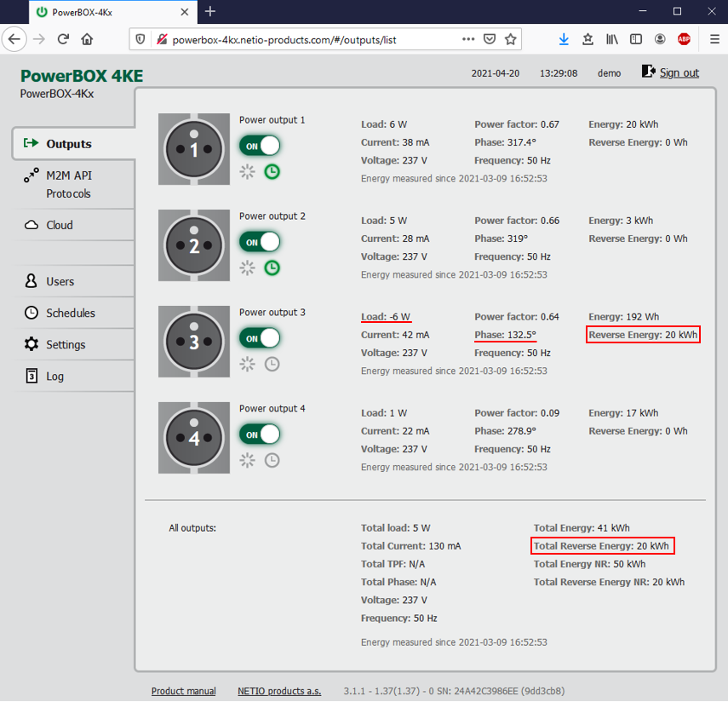Open the Product manual link
Screen dimensions: 728x702
183,691
